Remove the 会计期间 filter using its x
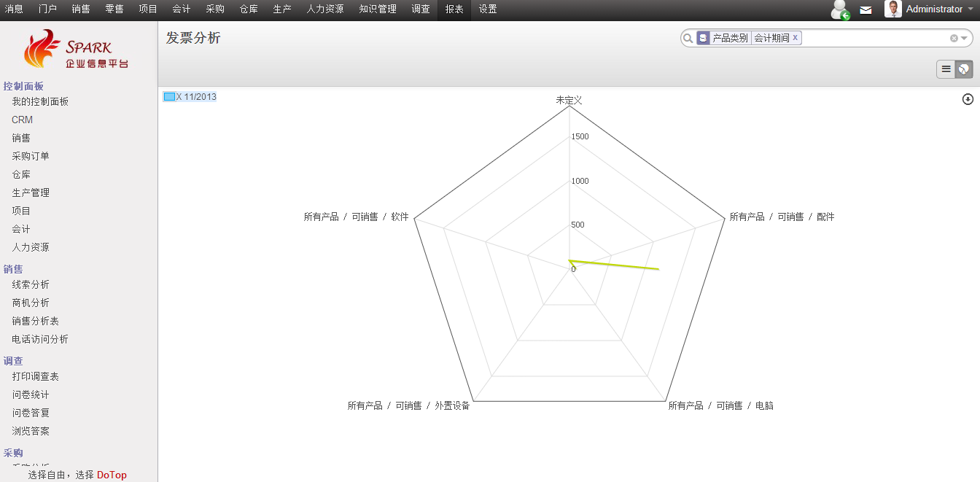Screen dimensions: 980x482 (795, 38)
